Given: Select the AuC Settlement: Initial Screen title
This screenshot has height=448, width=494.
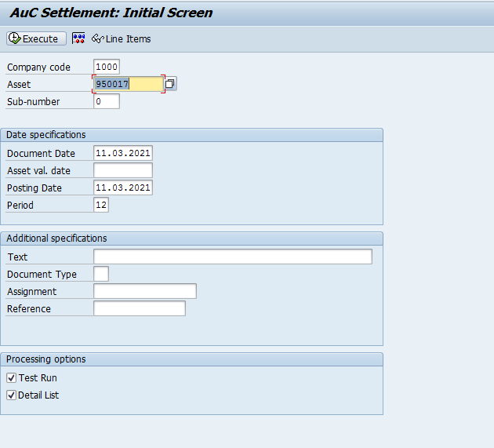Looking at the screenshot, I should (111, 13).
